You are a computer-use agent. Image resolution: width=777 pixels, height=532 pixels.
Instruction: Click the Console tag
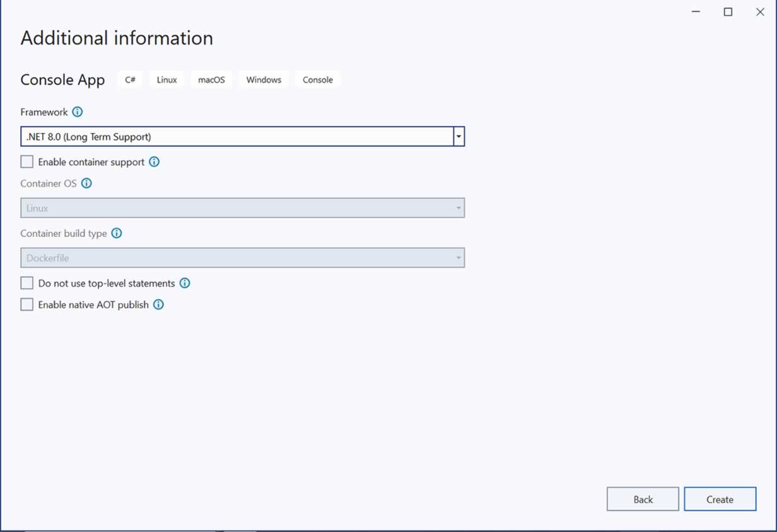[318, 80]
